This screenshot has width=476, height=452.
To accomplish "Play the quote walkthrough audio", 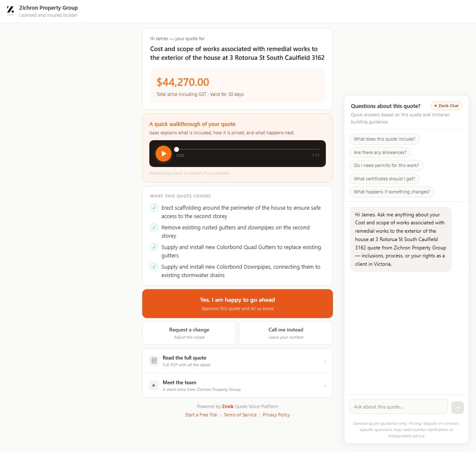I will (x=164, y=154).
